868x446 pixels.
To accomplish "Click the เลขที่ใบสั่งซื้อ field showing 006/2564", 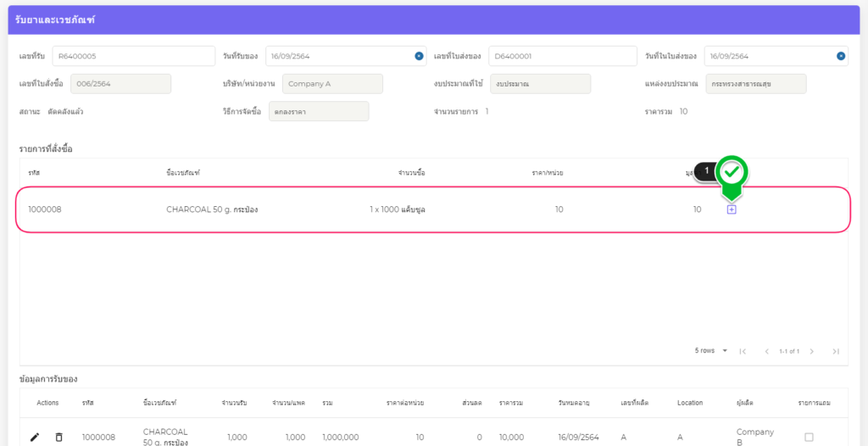I will (x=120, y=84).
